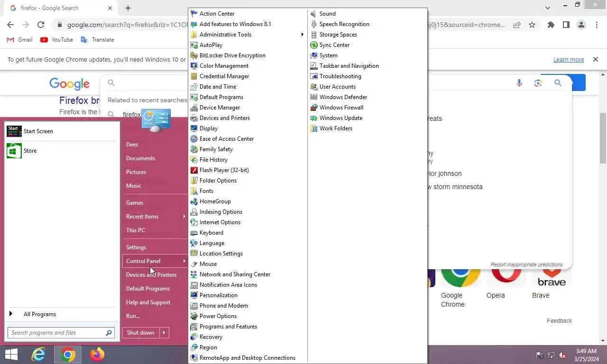Click Chrome page vertical scrollbar
This screenshot has height=364, width=607.
603,138
